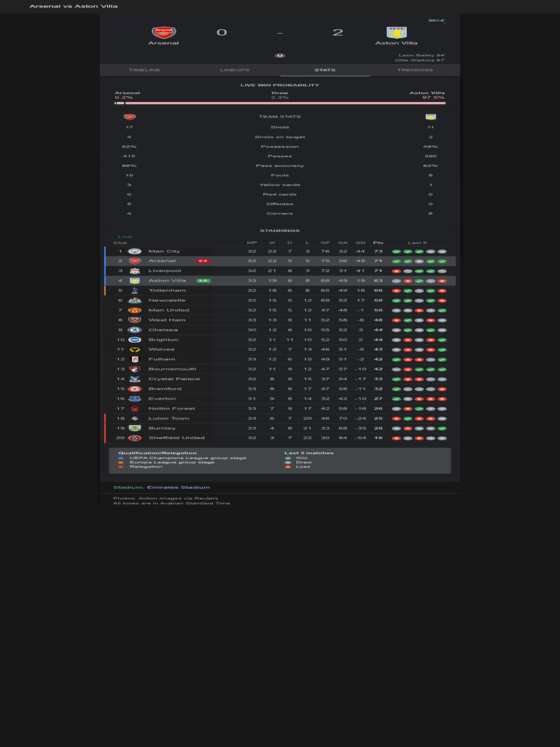Click the Brighton logo in standings
This screenshot has height=747, width=560.
point(135,340)
